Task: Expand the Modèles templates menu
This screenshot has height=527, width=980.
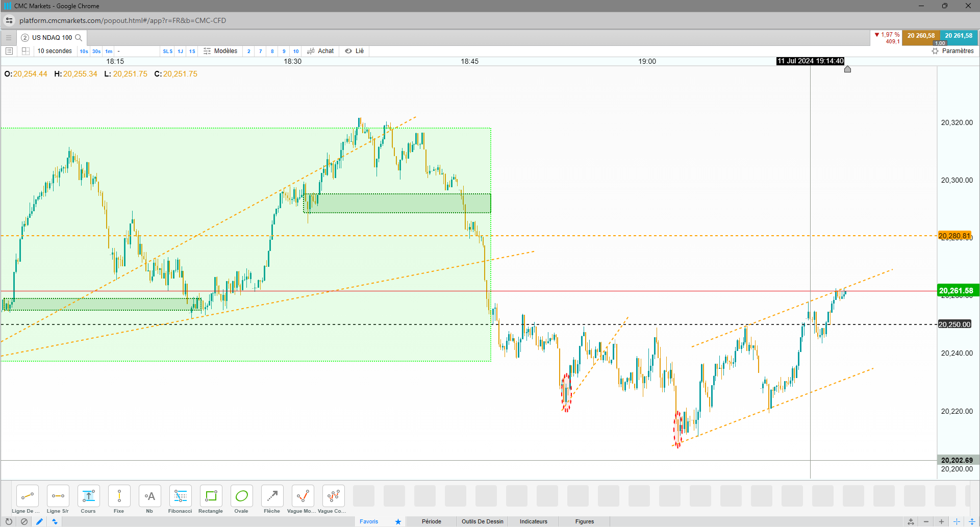Action: coord(220,51)
